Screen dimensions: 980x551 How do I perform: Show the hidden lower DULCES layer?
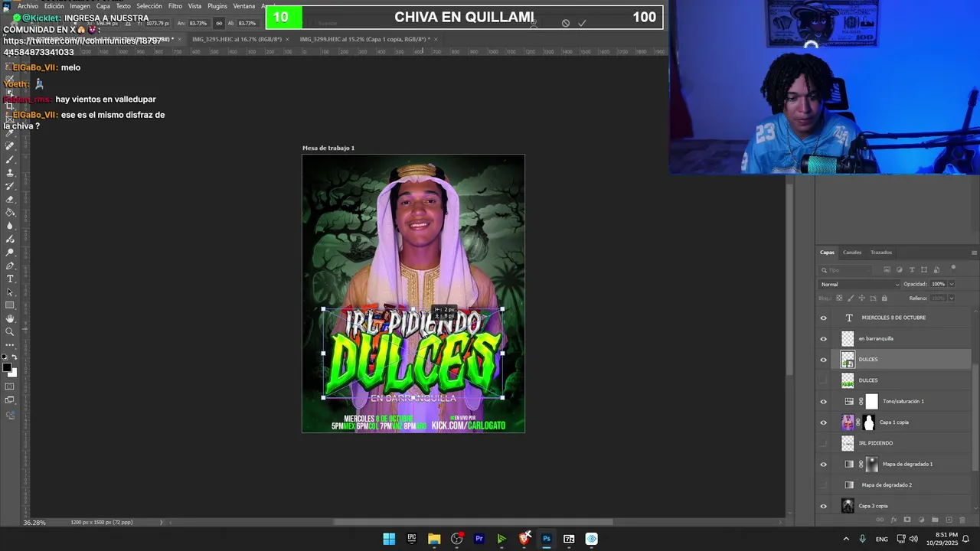(824, 380)
